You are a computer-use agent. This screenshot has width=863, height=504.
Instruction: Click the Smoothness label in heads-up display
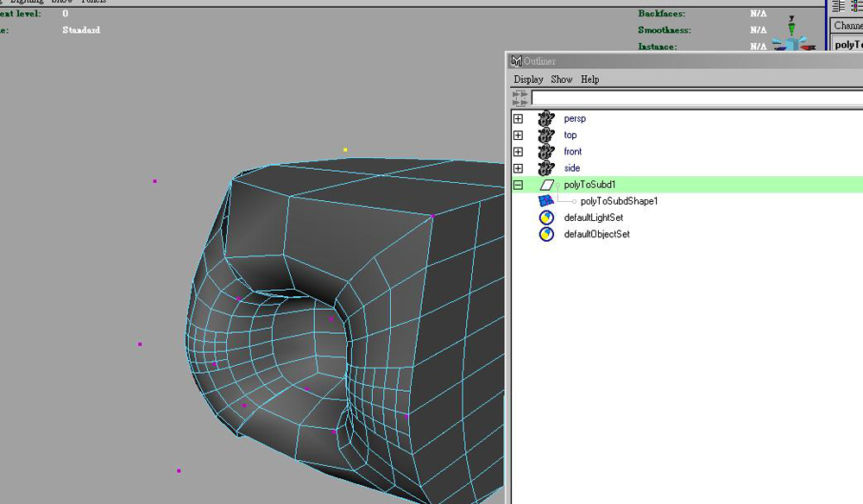(x=665, y=29)
